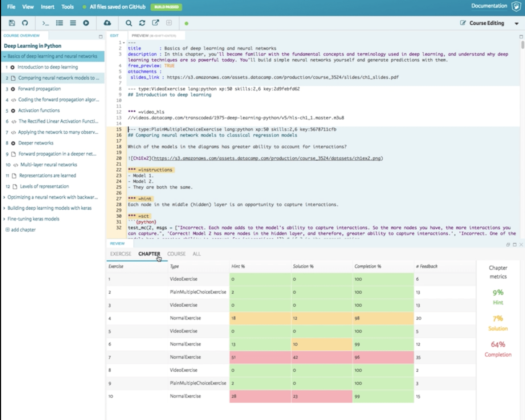Screen dimensions: 525x420
Task: Click the green status dot in toolbar
Action: [x=186, y=23]
